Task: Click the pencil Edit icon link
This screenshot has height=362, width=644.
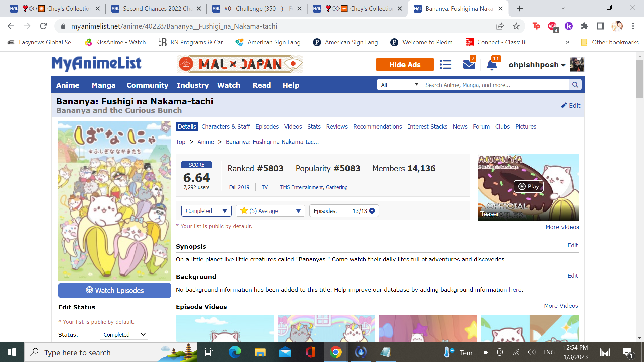Action: [x=571, y=105]
